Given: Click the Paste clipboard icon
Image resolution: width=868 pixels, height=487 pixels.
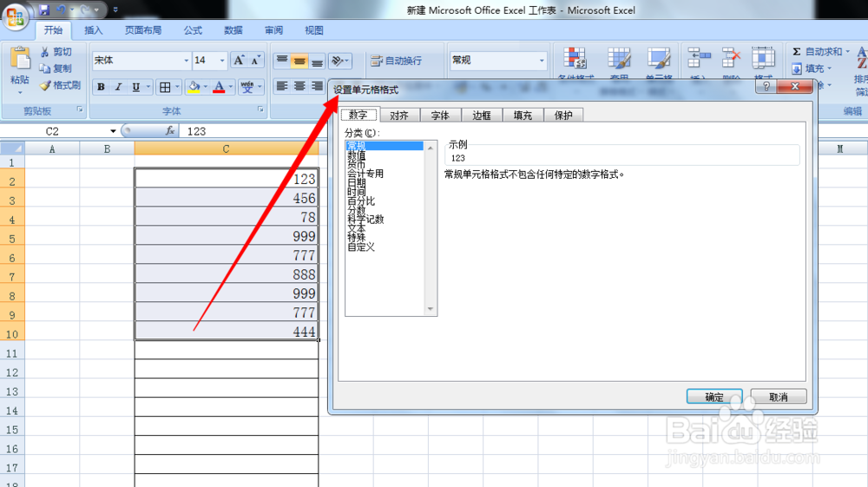Looking at the screenshot, I should 20,58.
